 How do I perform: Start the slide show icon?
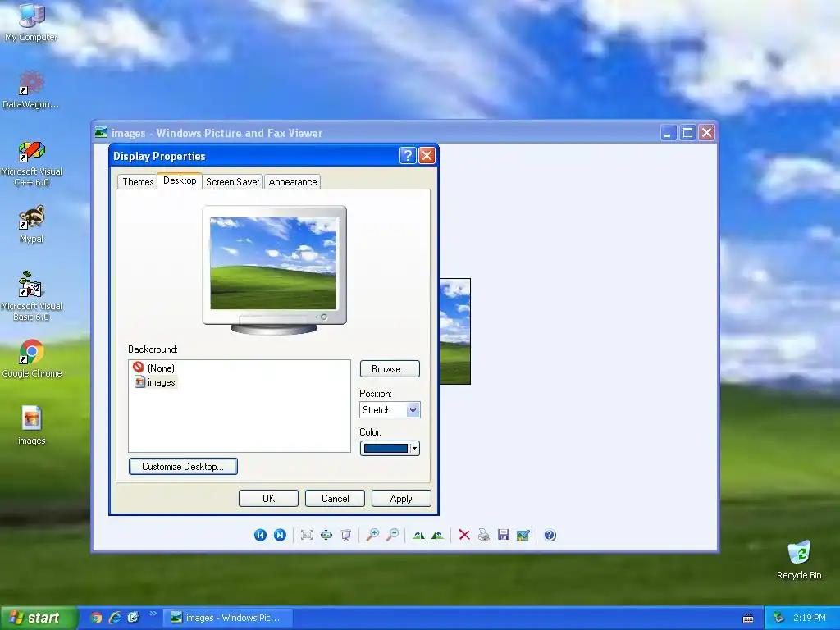[x=346, y=535]
